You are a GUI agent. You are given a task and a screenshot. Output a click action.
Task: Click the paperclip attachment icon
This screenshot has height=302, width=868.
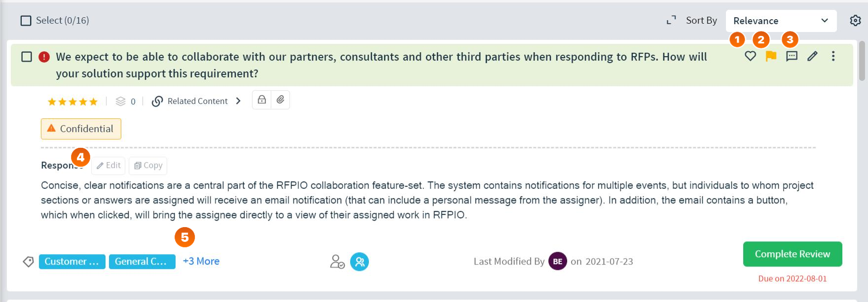[280, 100]
